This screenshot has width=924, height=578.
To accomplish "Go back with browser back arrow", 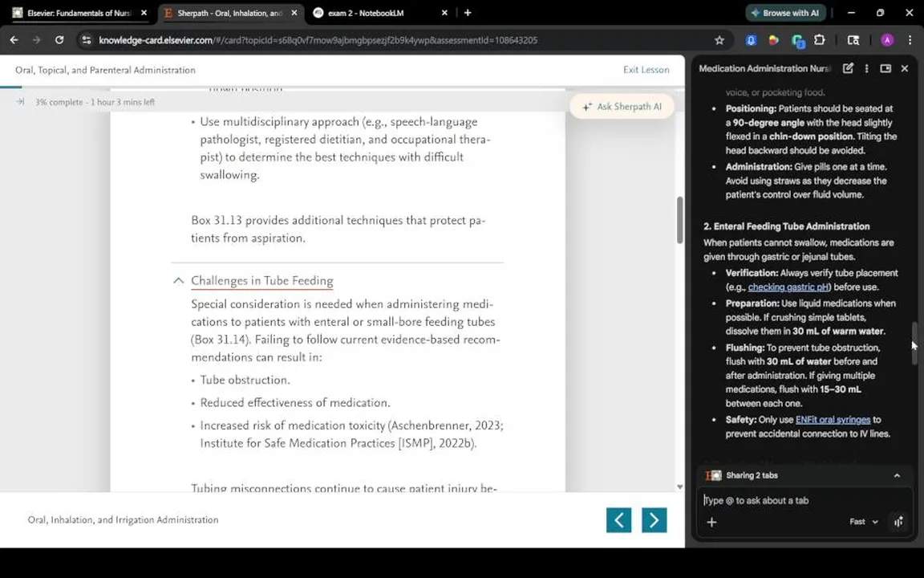I will pos(14,40).
